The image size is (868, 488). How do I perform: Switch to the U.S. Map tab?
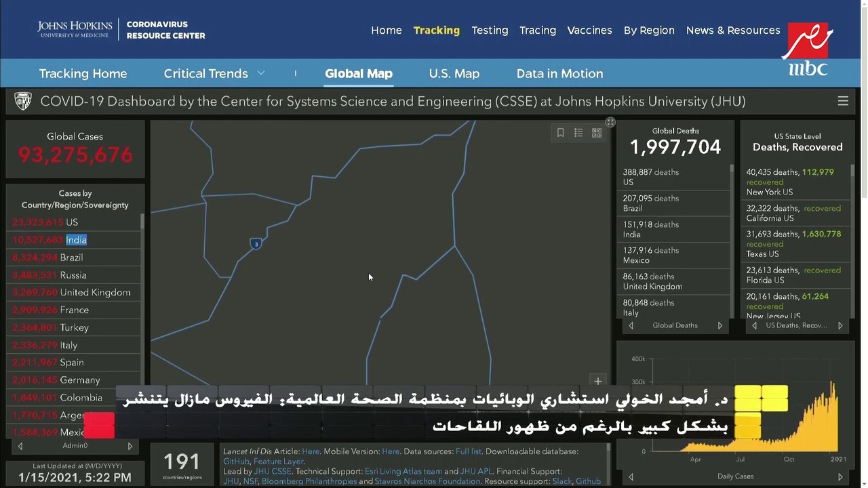click(x=454, y=73)
